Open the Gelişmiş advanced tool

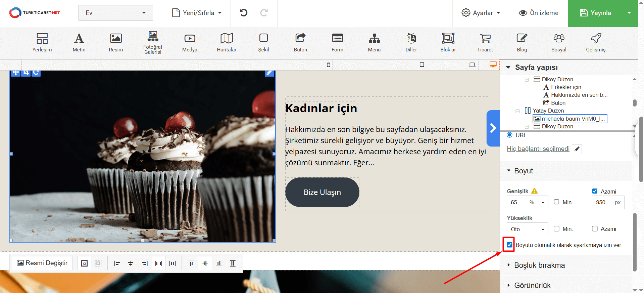point(596,43)
